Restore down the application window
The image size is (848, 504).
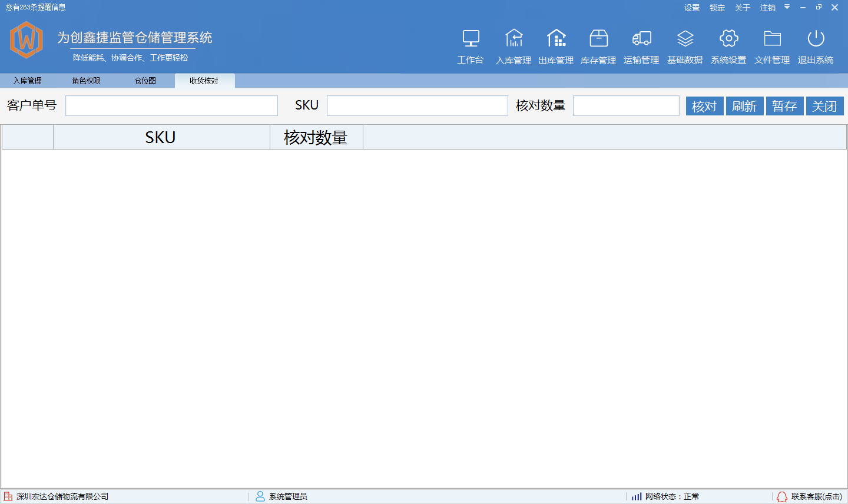pos(819,7)
